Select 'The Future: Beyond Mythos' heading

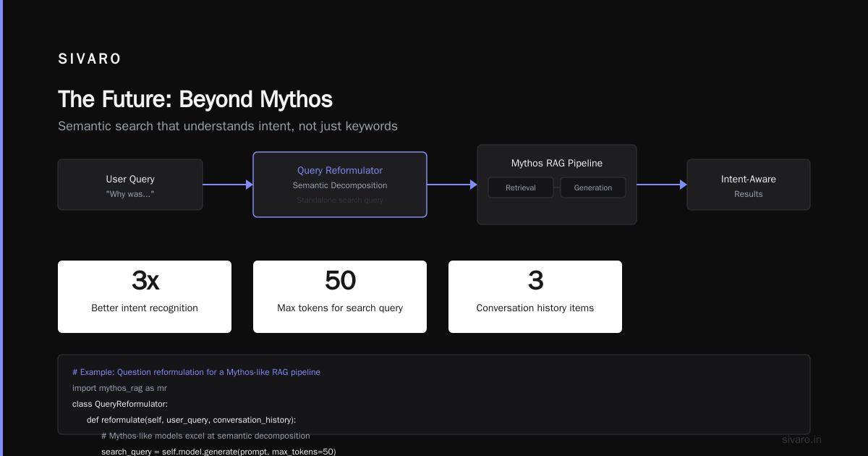[x=195, y=99]
